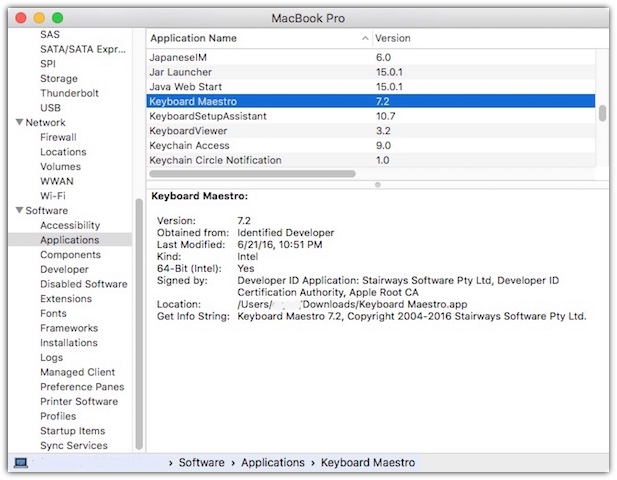This screenshot has width=617, height=480.
Task: Open Extensions in sidebar
Action: pos(66,299)
